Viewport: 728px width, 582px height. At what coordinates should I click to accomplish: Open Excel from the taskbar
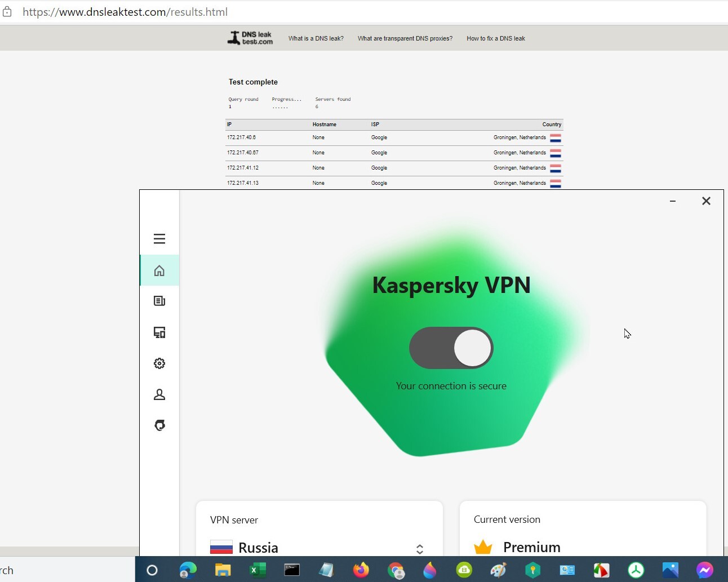coord(258,570)
